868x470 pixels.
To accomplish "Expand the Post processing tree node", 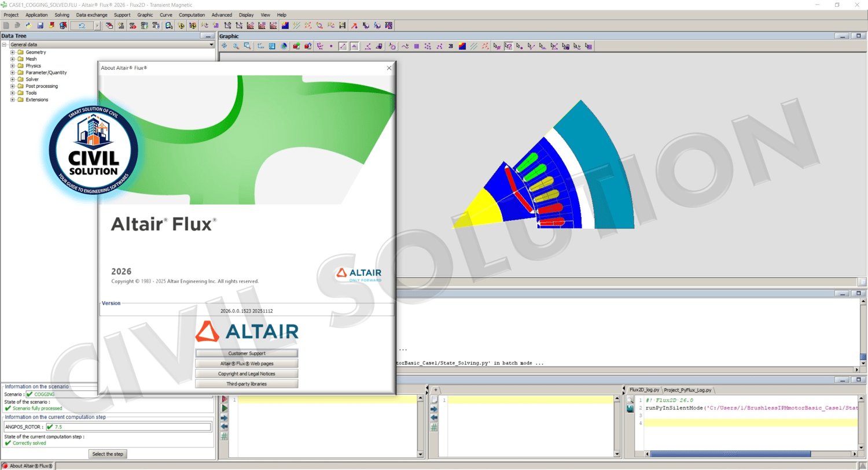I will [x=13, y=86].
